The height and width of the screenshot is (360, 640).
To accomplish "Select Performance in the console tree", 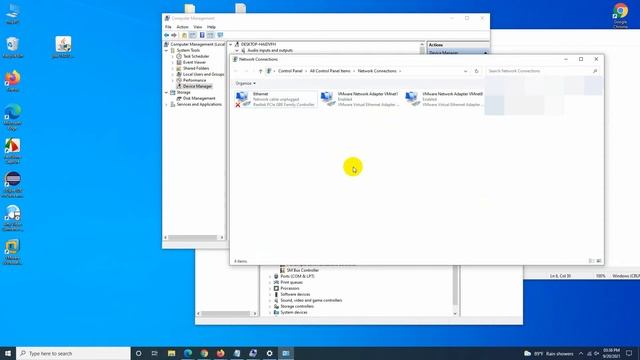I will 194,80.
